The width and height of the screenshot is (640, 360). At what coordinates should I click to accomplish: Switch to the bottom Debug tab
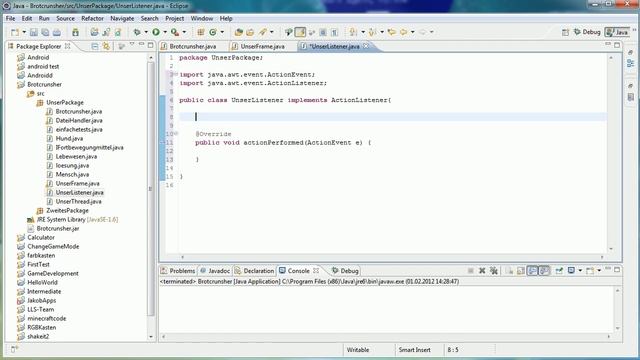(345, 271)
